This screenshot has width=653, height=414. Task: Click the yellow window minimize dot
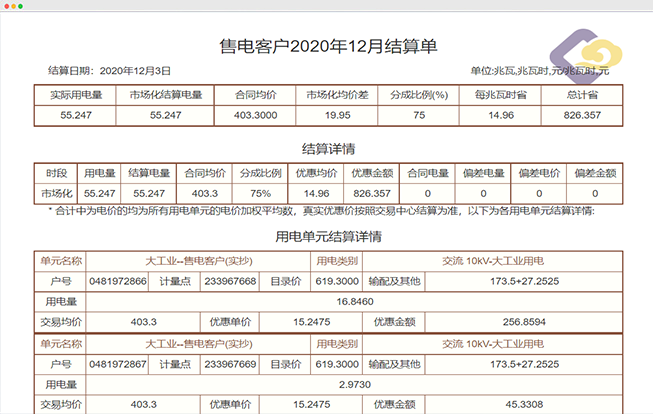tap(16, 6)
